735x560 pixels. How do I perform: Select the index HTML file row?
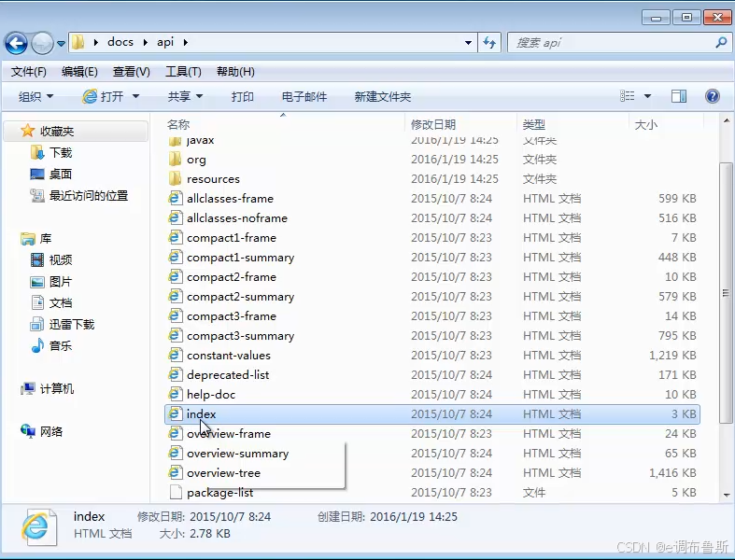coord(432,414)
